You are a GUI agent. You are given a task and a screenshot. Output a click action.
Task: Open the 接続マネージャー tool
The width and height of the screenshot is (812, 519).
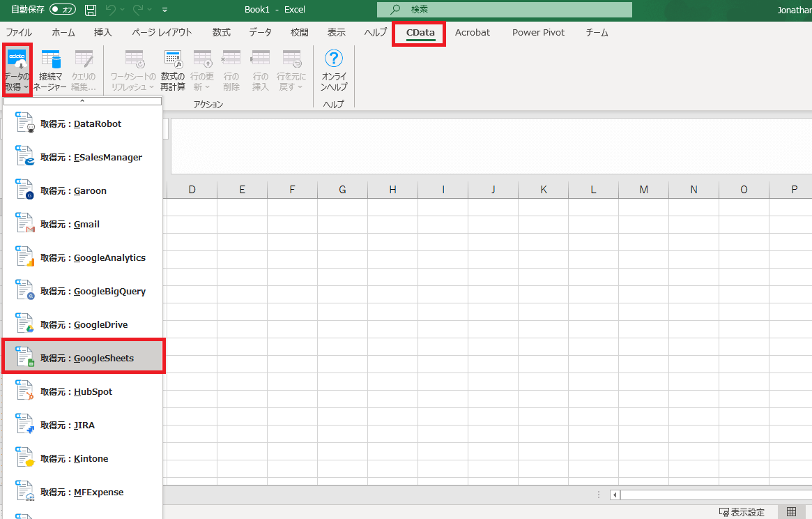click(x=50, y=70)
